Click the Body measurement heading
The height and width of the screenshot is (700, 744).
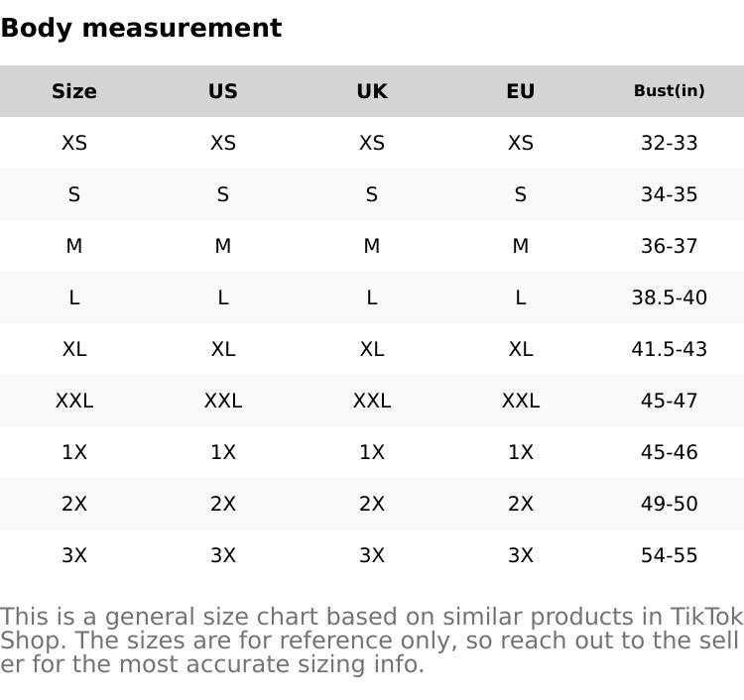click(x=141, y=28)
